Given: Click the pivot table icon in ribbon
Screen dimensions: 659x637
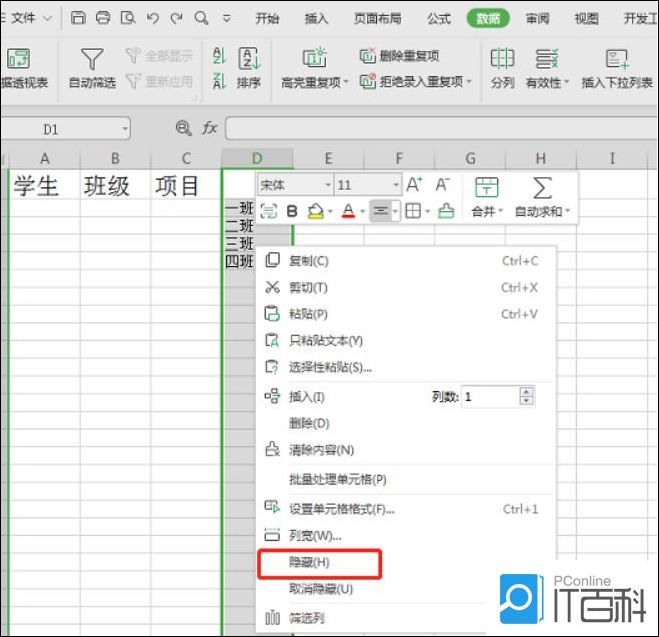Looking at the screenshot, I should coord(18,58).
